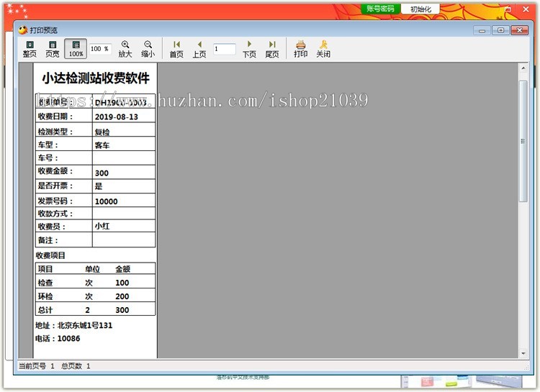
Task: Click the 检查 item row
Action: (95, 283)
